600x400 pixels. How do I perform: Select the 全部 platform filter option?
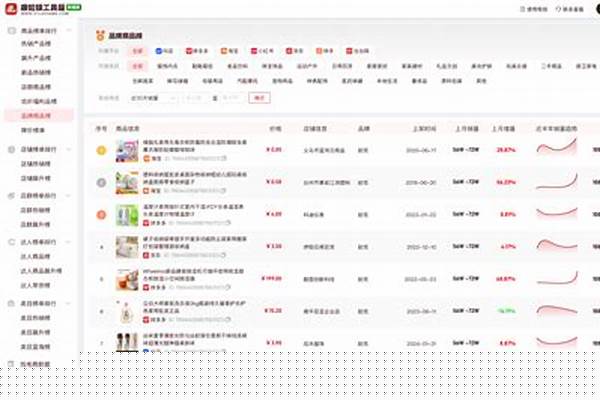138,50
